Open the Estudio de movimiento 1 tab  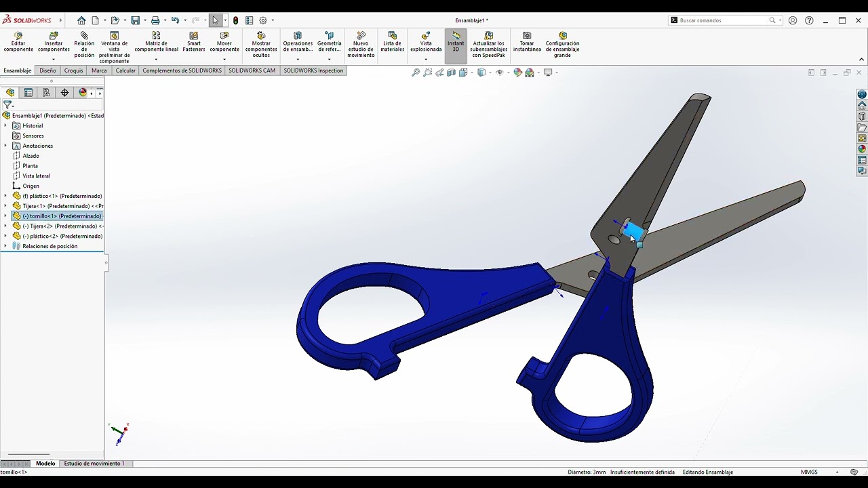point(94,464)
